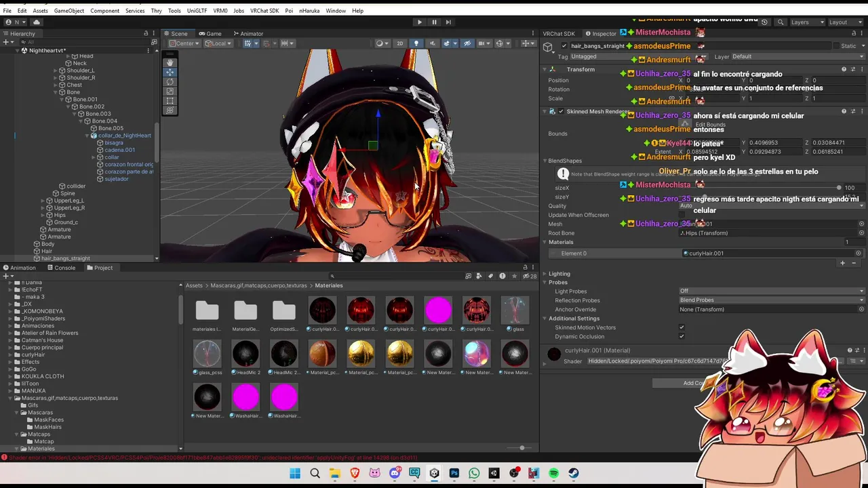The width and height of the screenshot is (868, 488).
Task: Select the Transform tool in scene toolbar
Action: point(170,110)
